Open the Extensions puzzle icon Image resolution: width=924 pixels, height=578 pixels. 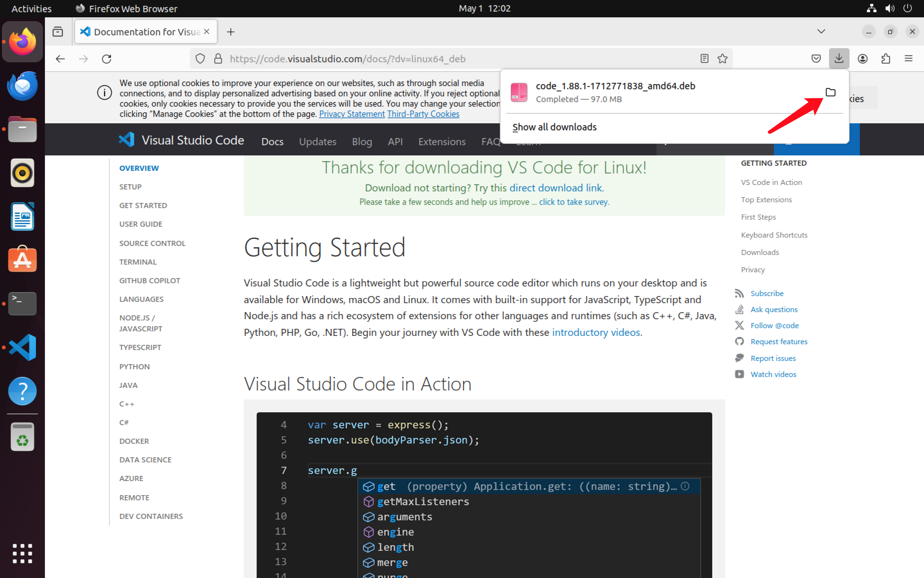[x=886, y=58]
